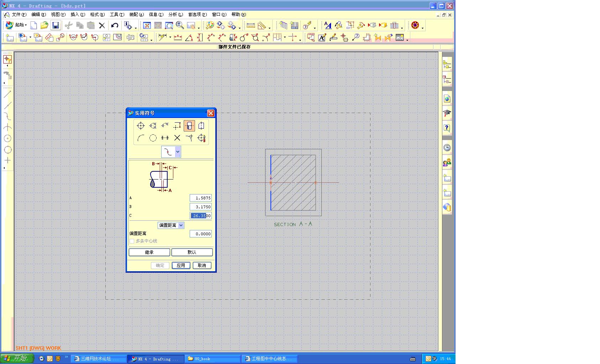
Task: Click the Delete X icon in toolbar
Action: [102, 25]
